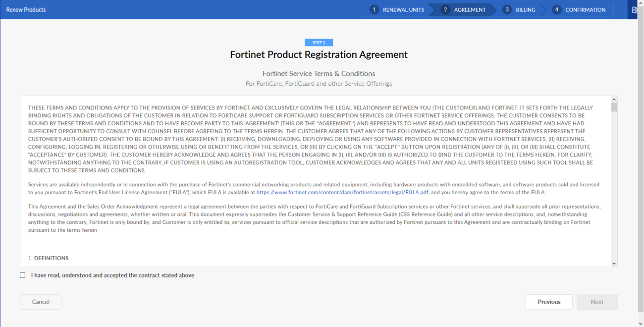Select the Agreement step tab
Viewport: 644px width, 327px height.
coord(464,10)
